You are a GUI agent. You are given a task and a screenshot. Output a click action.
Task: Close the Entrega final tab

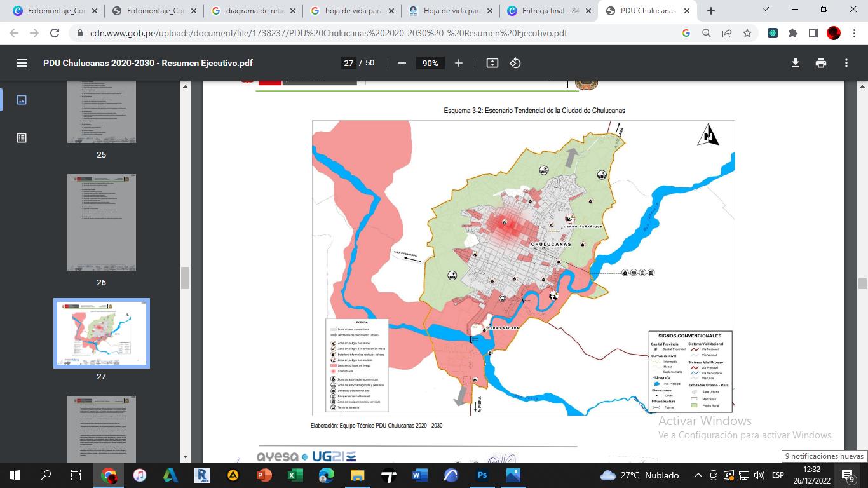click(x=589, y=11)
